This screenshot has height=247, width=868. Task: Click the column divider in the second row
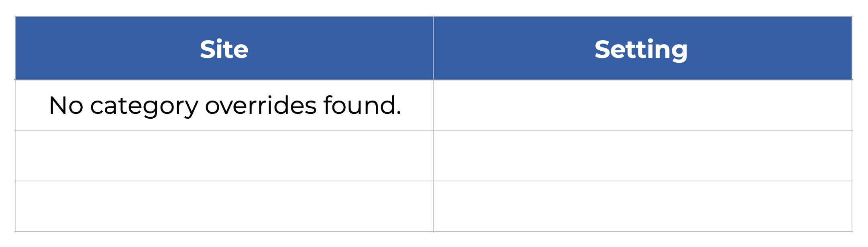tap(434, 156)
